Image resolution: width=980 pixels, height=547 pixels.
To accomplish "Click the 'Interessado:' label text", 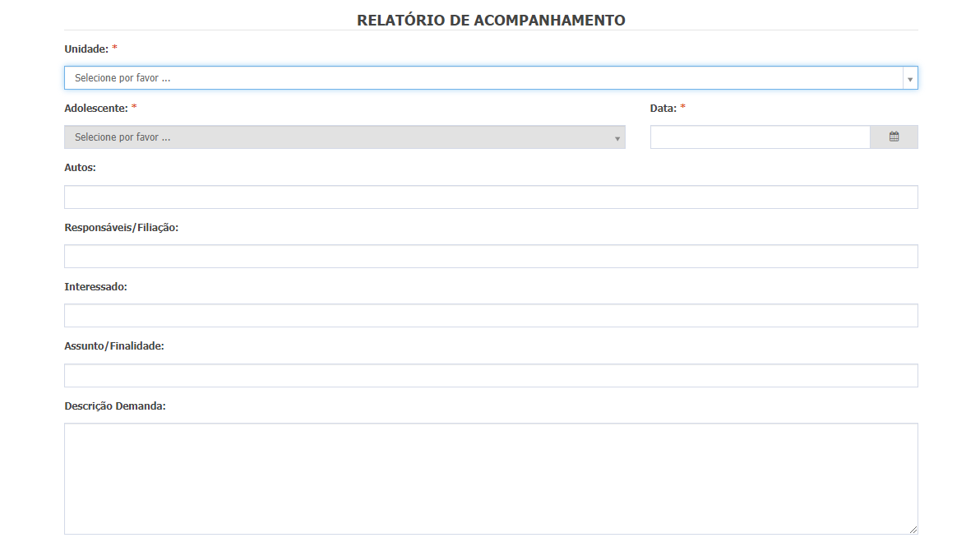I will (95, 287).
